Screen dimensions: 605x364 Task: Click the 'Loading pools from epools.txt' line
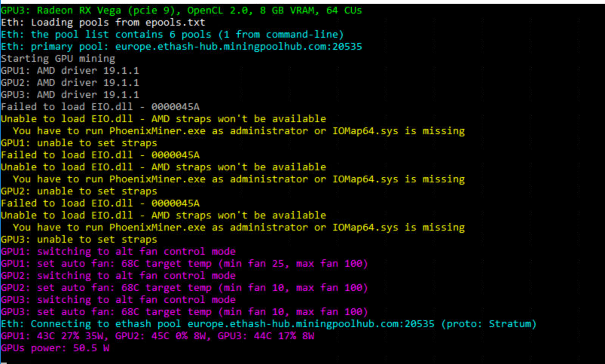(103, 23)
